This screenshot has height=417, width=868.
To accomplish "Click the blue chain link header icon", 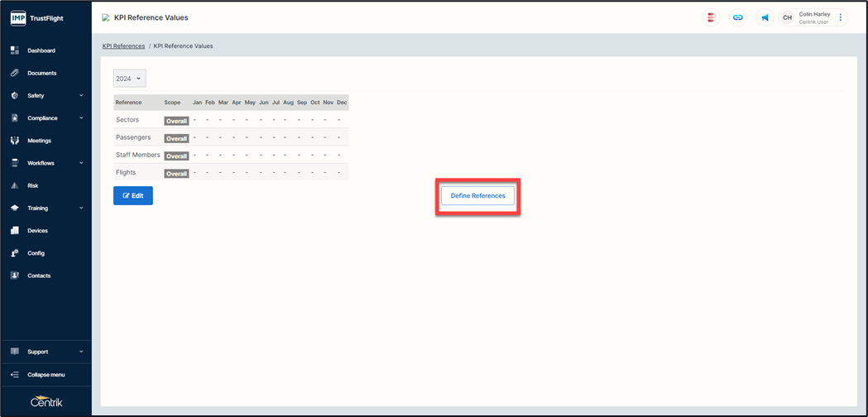I will click(738, 17).
